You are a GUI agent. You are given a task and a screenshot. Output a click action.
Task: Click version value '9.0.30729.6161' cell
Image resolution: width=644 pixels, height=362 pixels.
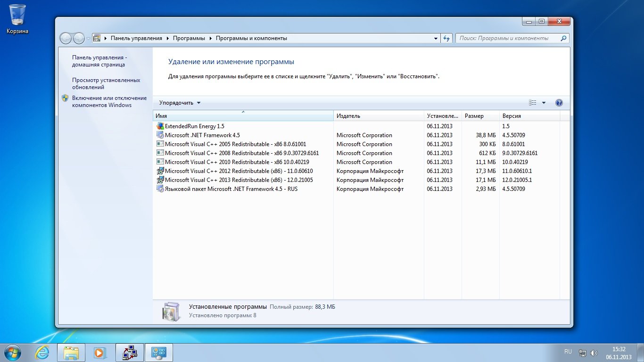(520, 153)
